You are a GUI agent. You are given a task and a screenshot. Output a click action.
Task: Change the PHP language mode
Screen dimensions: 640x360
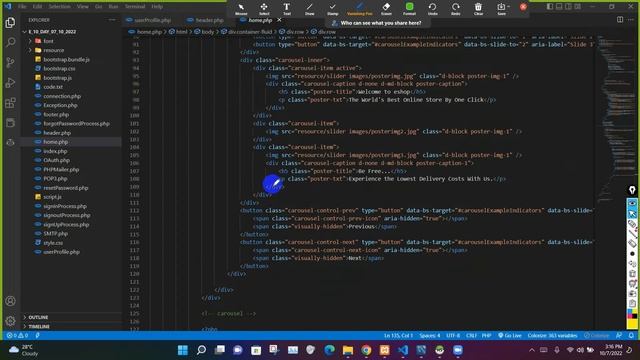[486, 336]
